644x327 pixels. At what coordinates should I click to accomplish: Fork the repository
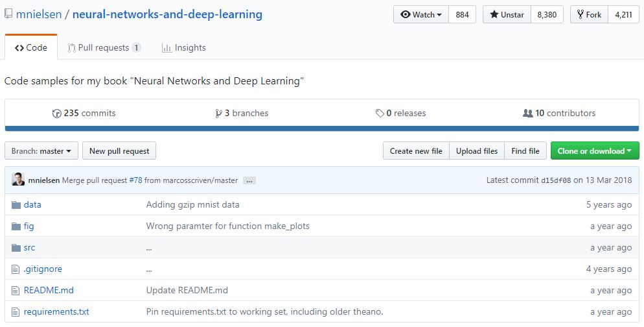pyautogui.click(x=589, y=15)
